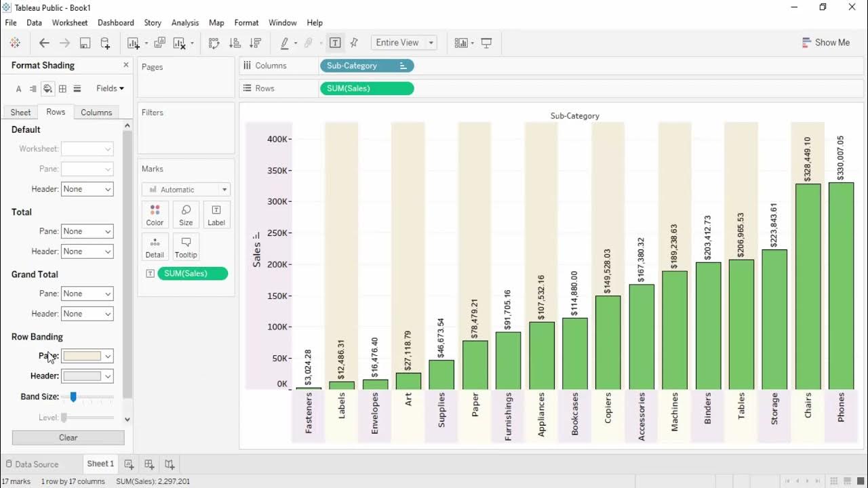
Task: Open the File menu
Action: (x=11, y=22)
